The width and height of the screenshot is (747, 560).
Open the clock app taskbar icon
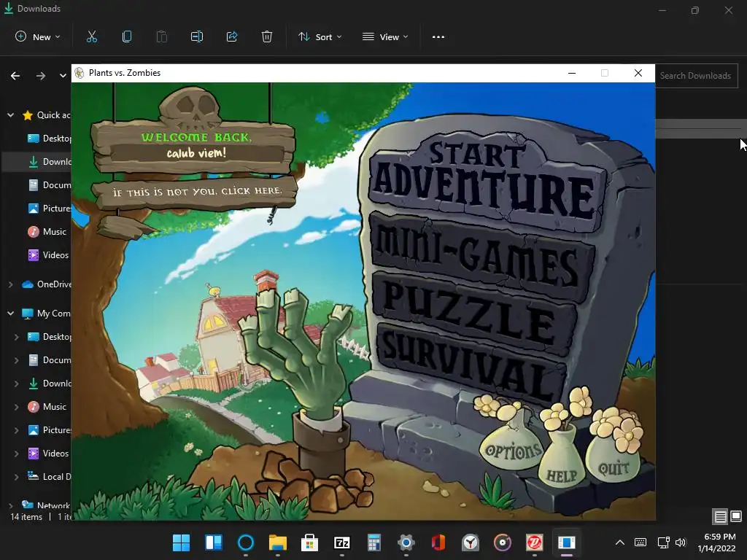click(471, 542)
